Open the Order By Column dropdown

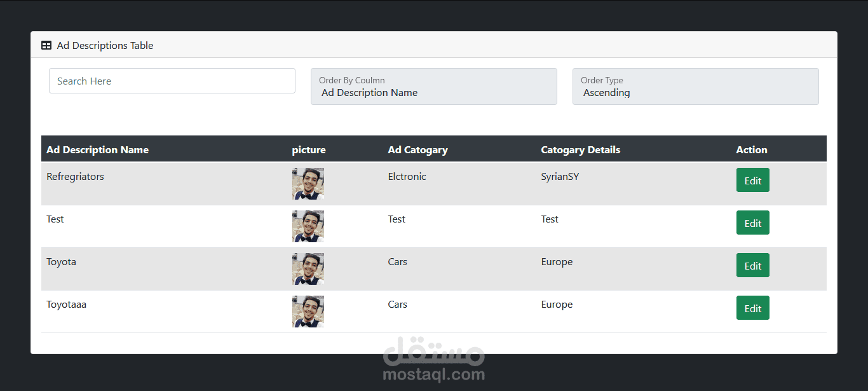point(433,86)
